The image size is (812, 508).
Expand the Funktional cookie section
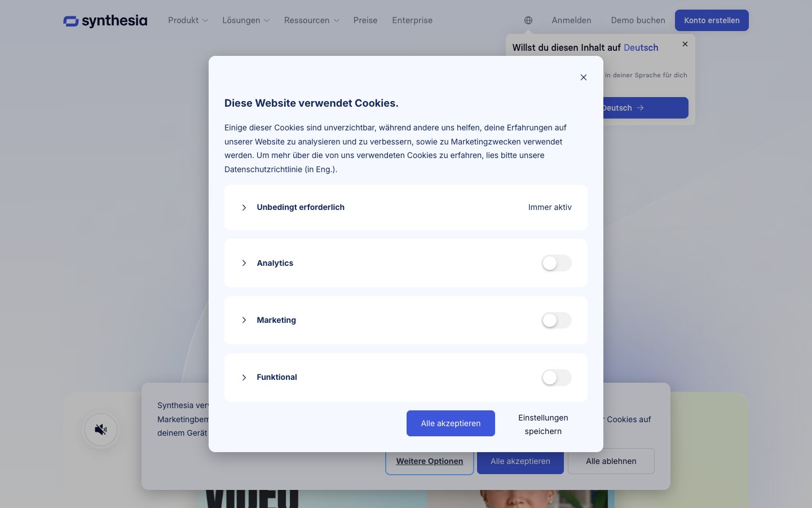[x=244, y=378]
